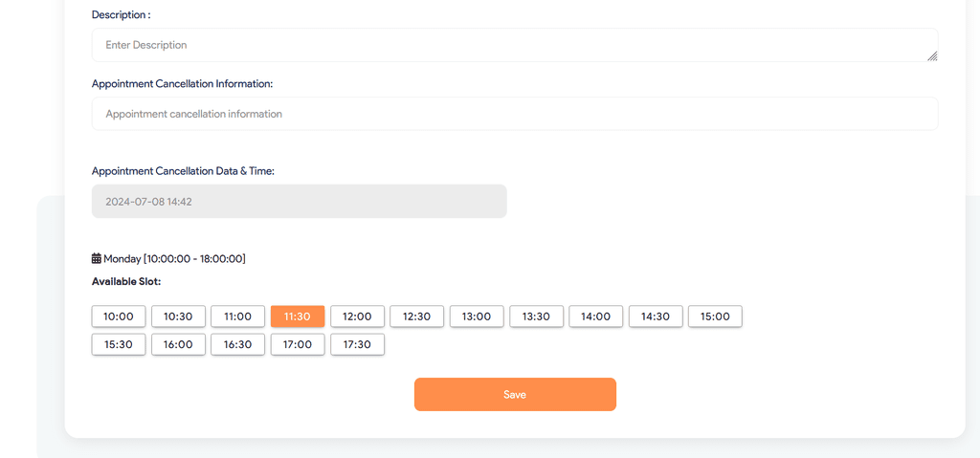Deselect the highlighted 11:30 slot
The height and width of the screenshot is (458, 980).
[x=298, y=316]
